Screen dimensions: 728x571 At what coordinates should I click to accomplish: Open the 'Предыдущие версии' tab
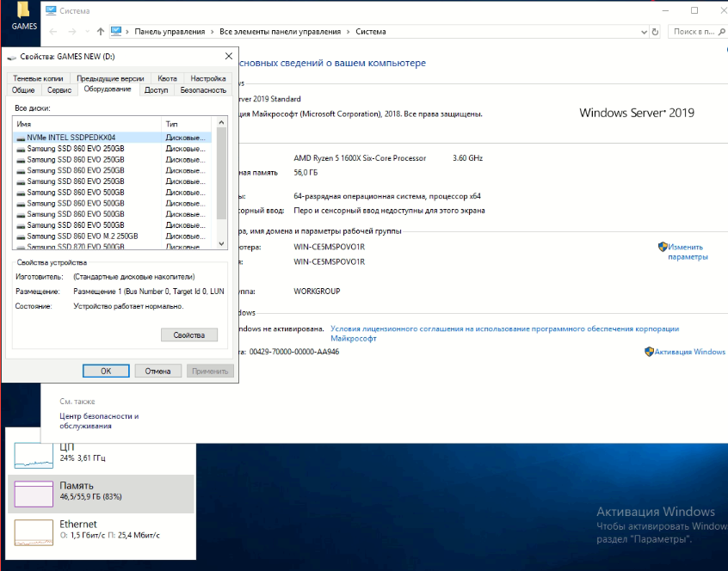110,78
